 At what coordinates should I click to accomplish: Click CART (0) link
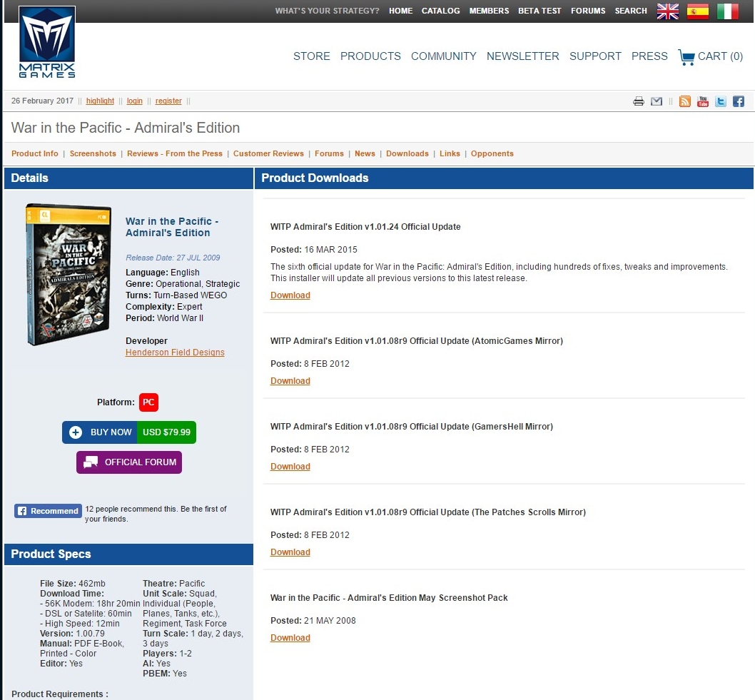pyautogui.click(x=720, y=56)
